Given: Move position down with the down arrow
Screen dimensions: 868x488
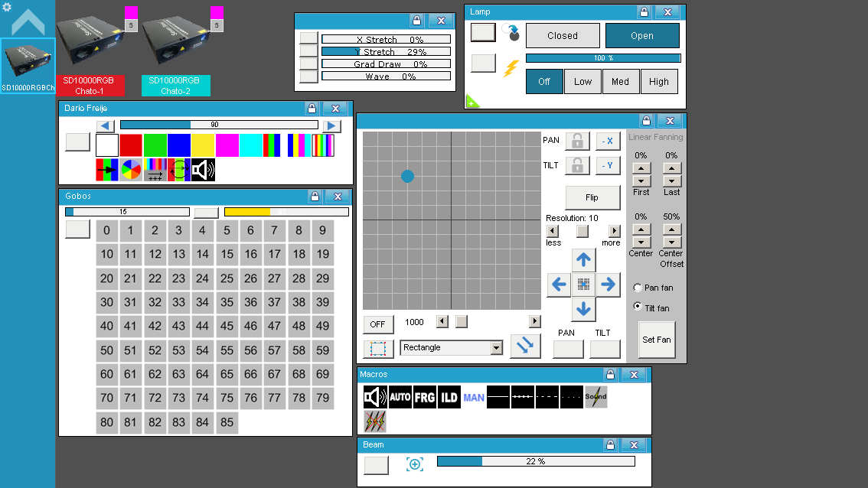Looking at the screenshot, I should pos(583,309).
